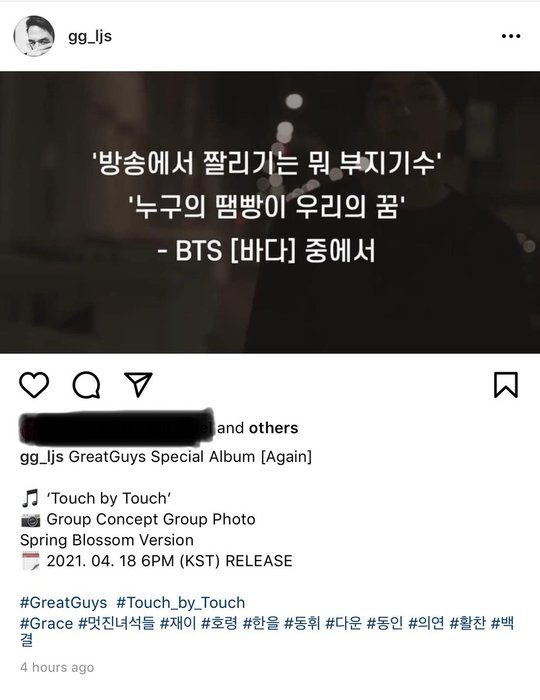Open the #Grace hashtag

46,623
